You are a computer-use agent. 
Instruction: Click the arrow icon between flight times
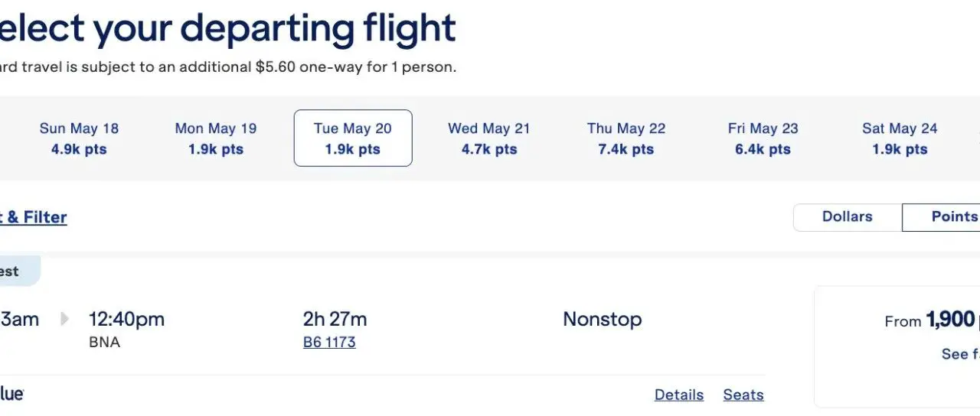[x=64, y=319]
